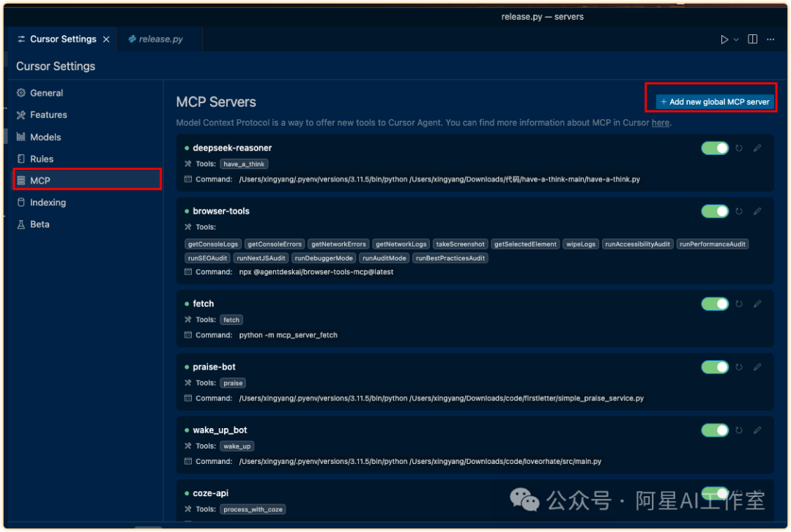The width and height of the screenshot is (791, 532).
Task: Click the getNetworkErrors tool tag
Action: 338,244
